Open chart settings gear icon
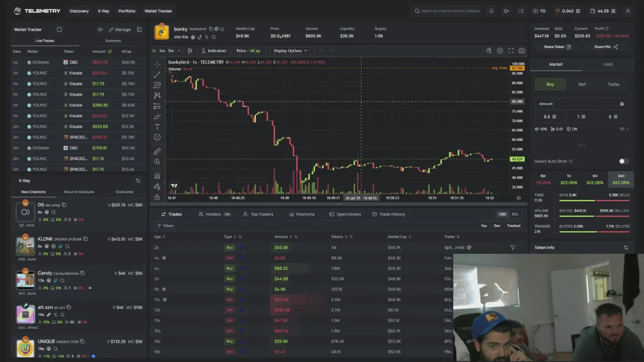 click(x=500, y=51)
